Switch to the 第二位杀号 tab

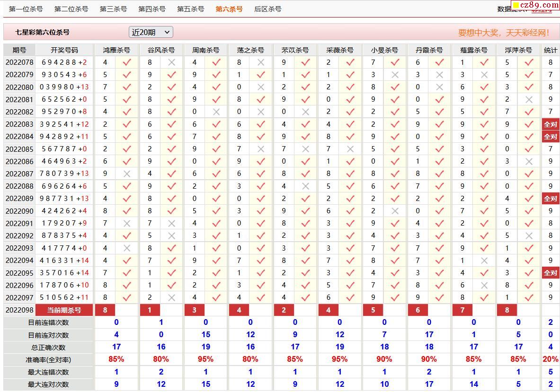click(x=71, y=9)
